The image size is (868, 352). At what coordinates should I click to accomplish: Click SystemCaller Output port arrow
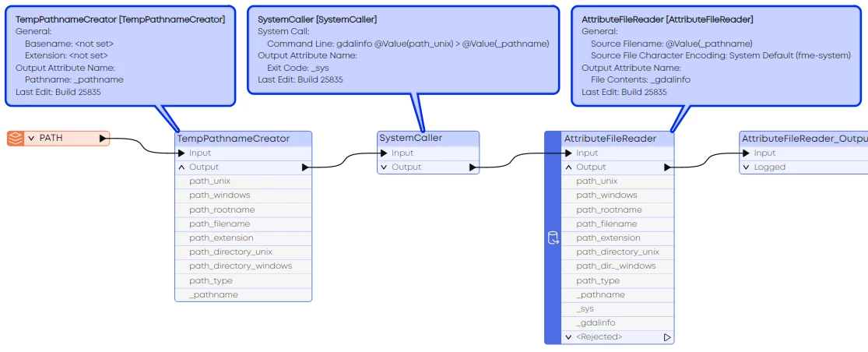click(473, 167)
